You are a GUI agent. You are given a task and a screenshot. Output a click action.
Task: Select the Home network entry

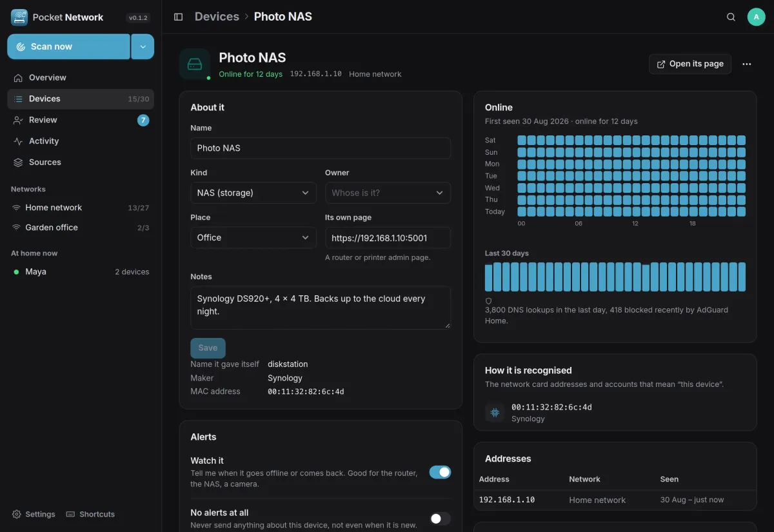point(81,208)
